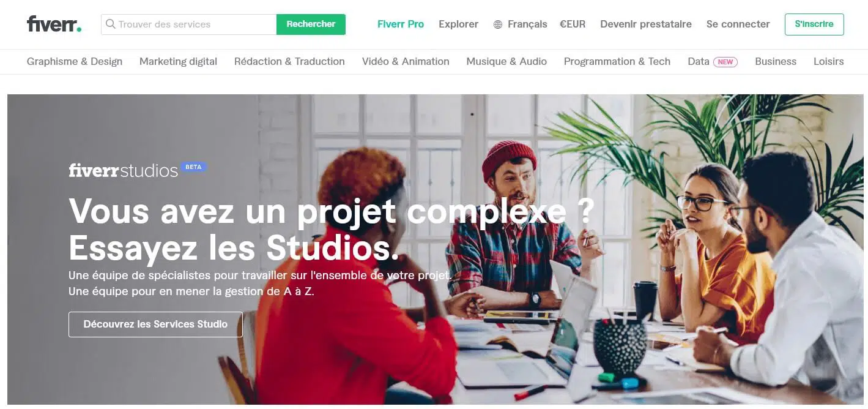Open the €EUR currency selector
Image resolution: width=868 pixels, height=409 pixels.
coord(573,24)
